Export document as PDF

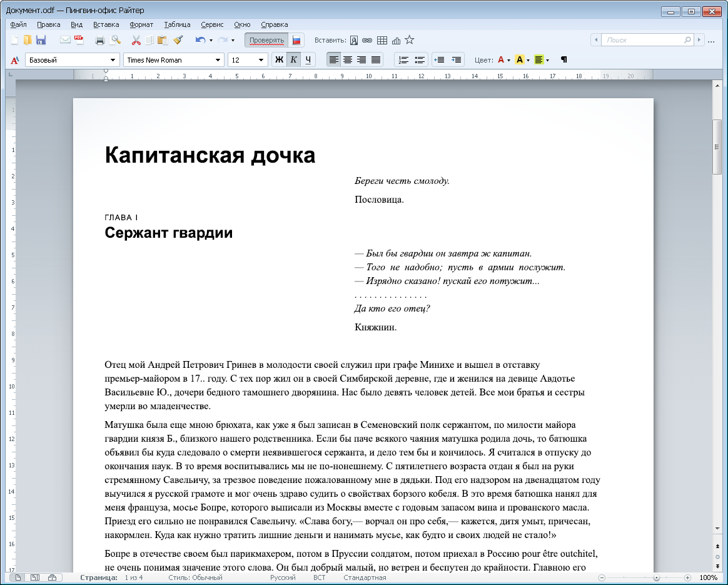click(79, 40)
